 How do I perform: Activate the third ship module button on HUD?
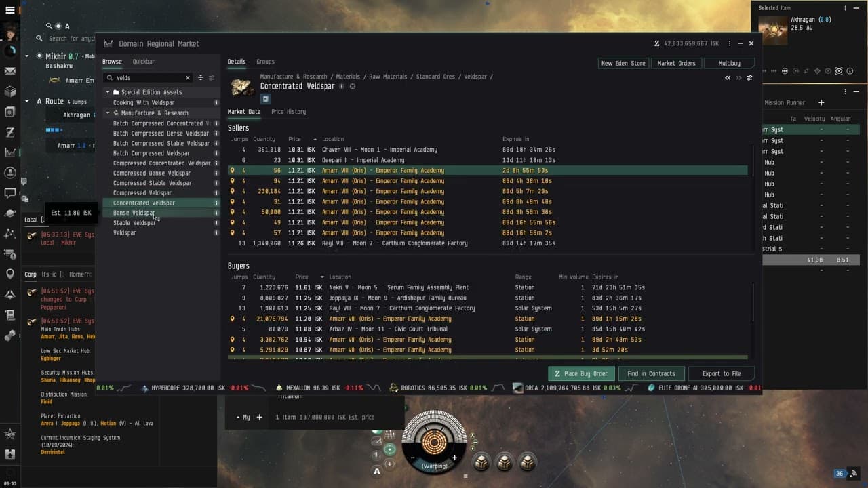(x=528, y=462)
